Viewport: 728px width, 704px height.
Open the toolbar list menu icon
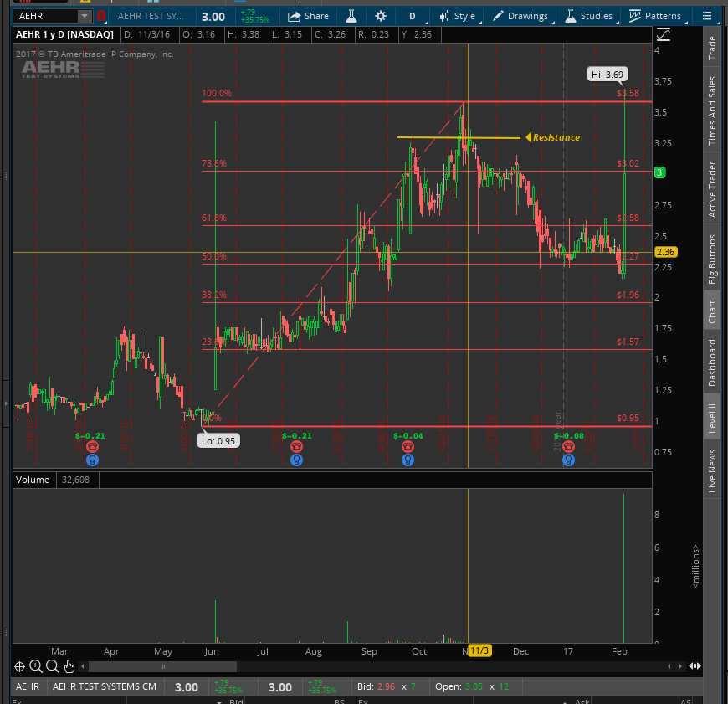pyautogui.click(x=706, y=16)
